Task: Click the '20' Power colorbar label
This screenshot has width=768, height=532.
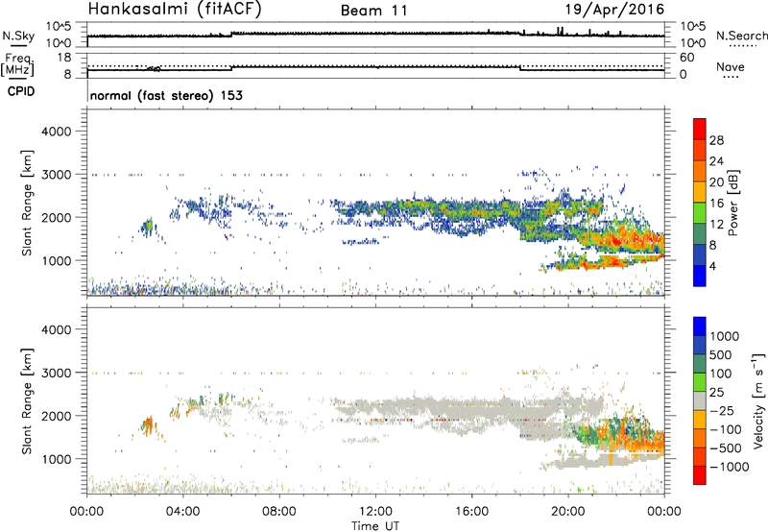Action: pos(716,182)
